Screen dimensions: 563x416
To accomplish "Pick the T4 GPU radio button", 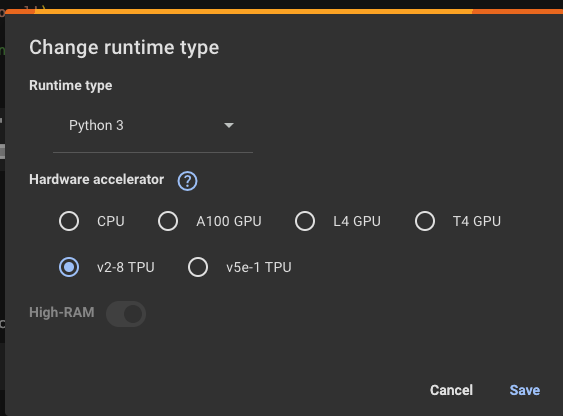I will pos(425,221).
